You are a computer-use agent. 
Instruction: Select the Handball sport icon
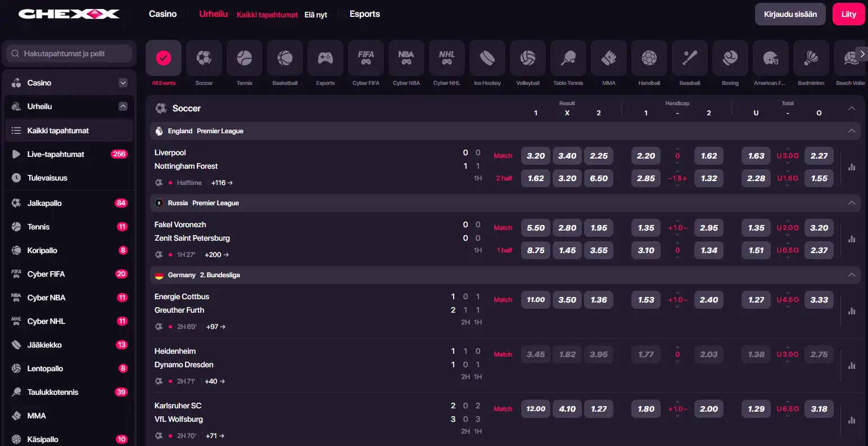[649, 58]
